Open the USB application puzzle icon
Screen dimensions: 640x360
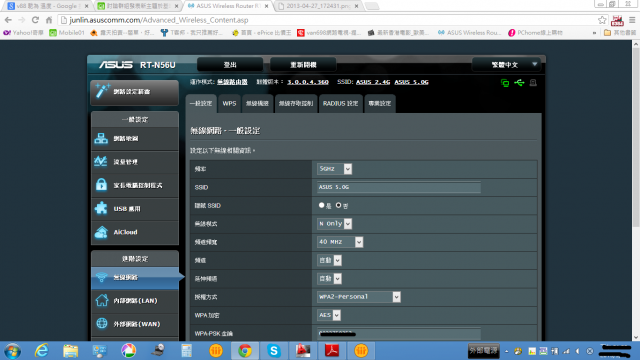point(101,208)
